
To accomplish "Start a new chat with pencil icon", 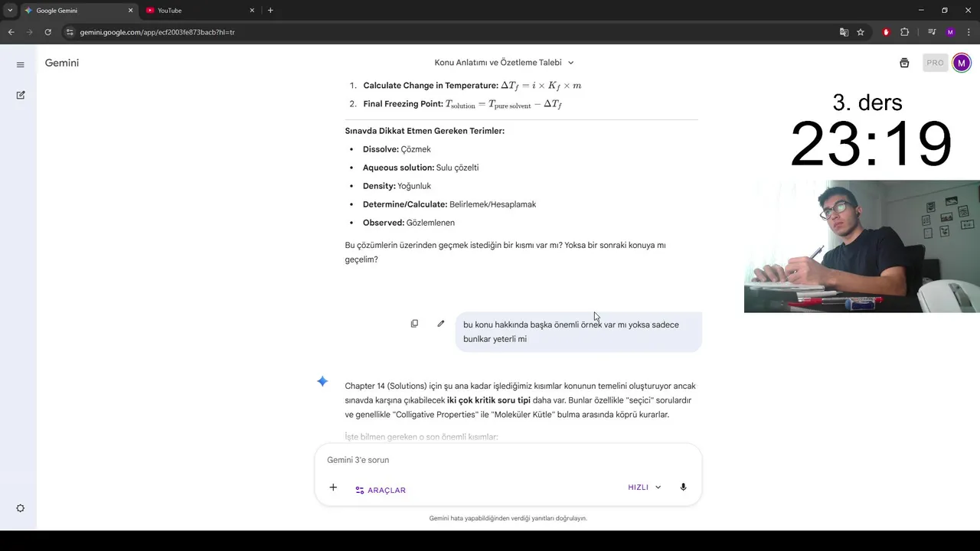I will coord(21,95).
